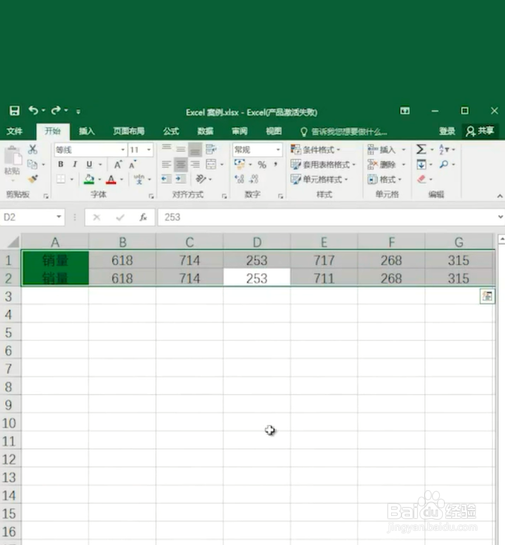Click the Increase Decimal icon
Viewport: 505px width, 545px height.
coord(239,179)
